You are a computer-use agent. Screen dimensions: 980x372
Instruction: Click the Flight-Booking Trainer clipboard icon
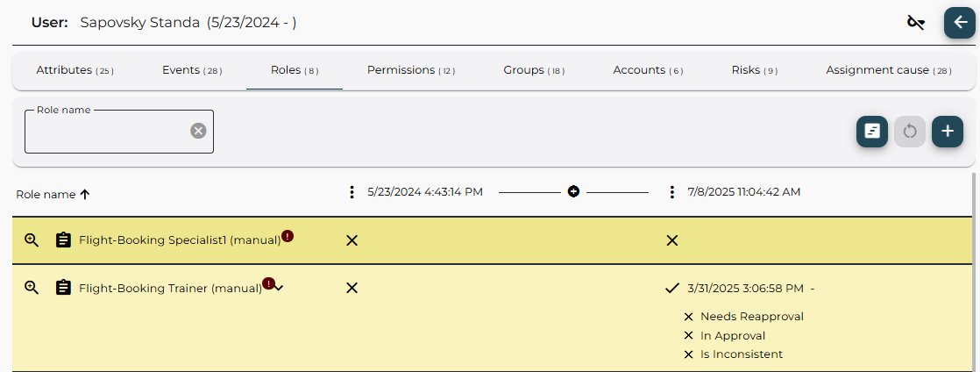click(63, 288)
